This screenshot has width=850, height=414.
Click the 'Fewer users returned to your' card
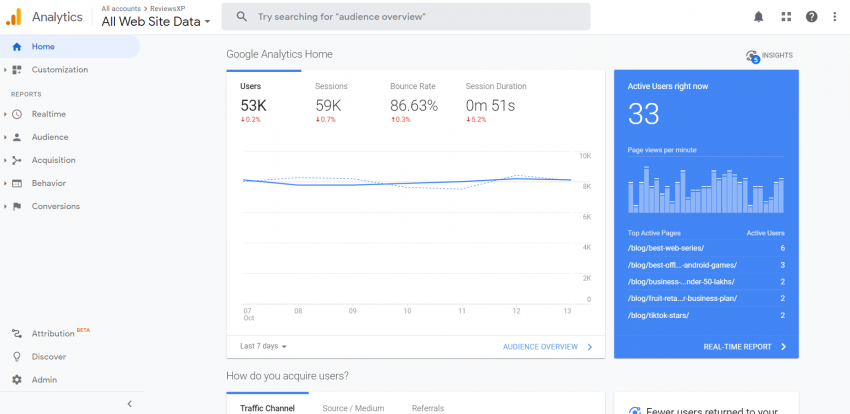(706, 403)
